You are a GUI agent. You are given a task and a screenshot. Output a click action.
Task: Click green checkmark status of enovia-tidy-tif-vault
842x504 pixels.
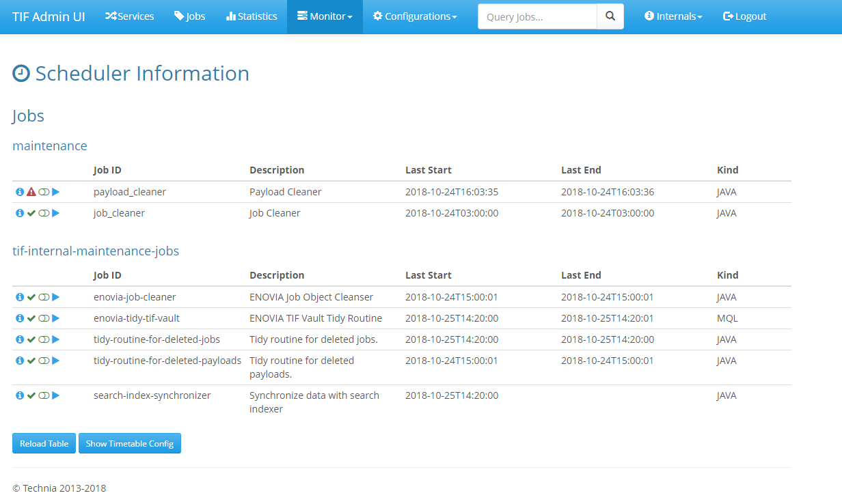31,319
